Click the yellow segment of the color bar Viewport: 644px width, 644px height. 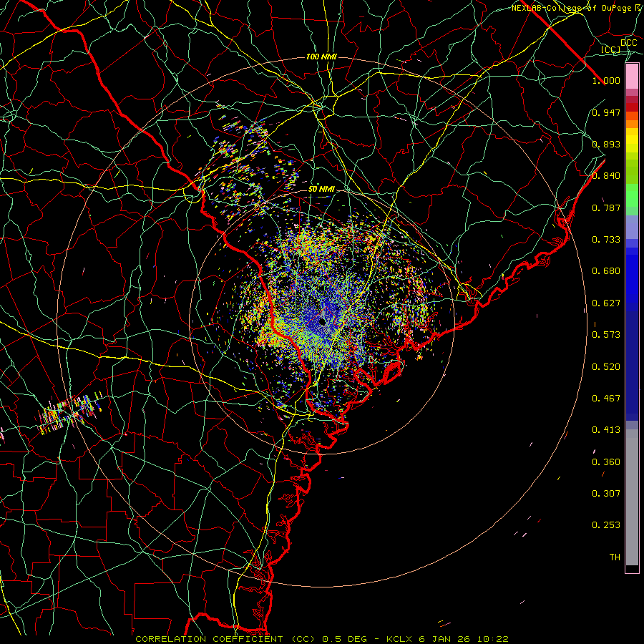pyautogui.click(x=632, y=140)
